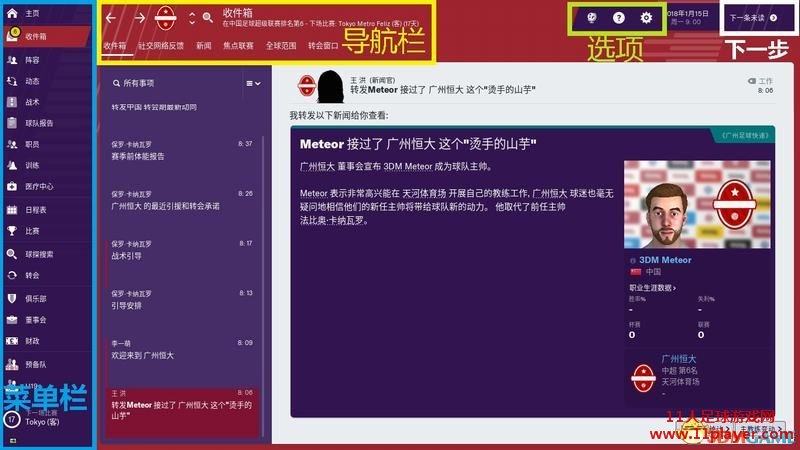The height and width of the screenshot is (450, 800).
Task: Switch to the 焦点联赛 tab
Action: point(238,45)
